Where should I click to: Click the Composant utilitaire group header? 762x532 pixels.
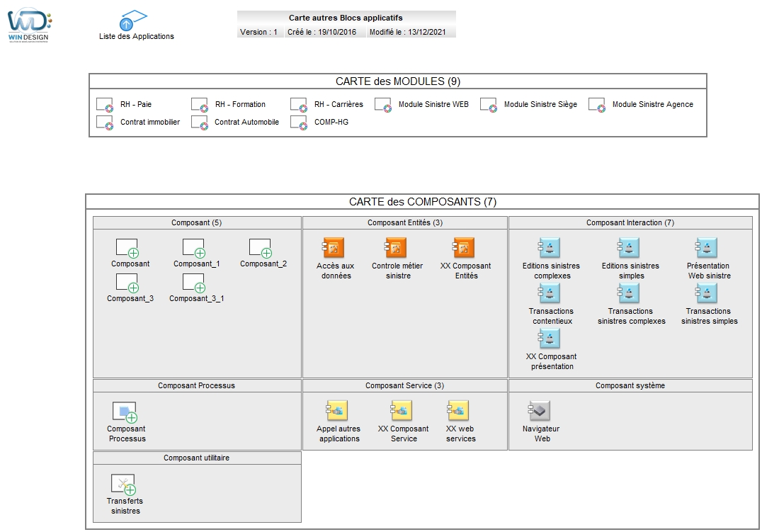197,458
